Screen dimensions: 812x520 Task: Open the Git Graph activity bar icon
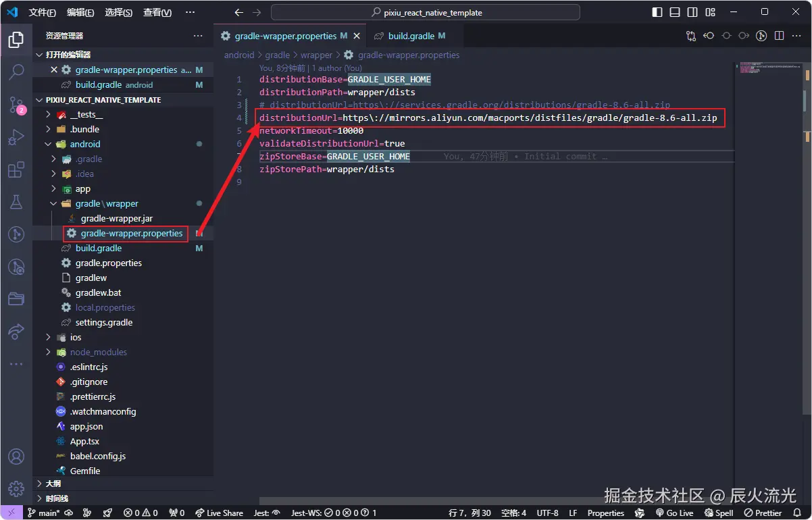point(16,234)
